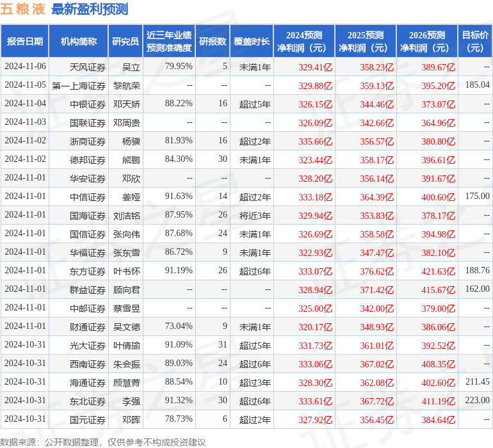This screenshot has width=493, height=448.
Task: Click the 目标价 column header
Action: 475,41
